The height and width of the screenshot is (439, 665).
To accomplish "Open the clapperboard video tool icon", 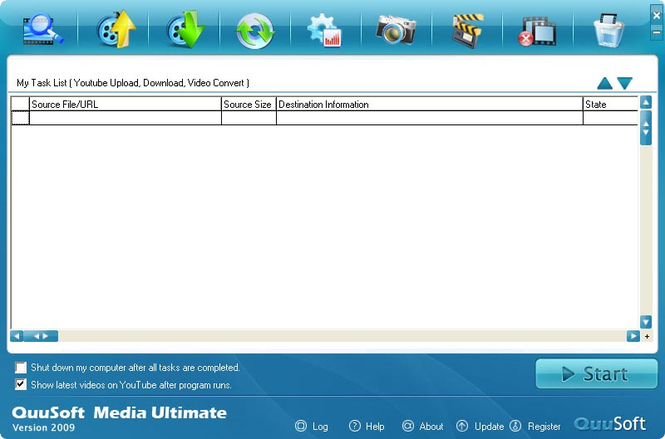I will point(467,31).
